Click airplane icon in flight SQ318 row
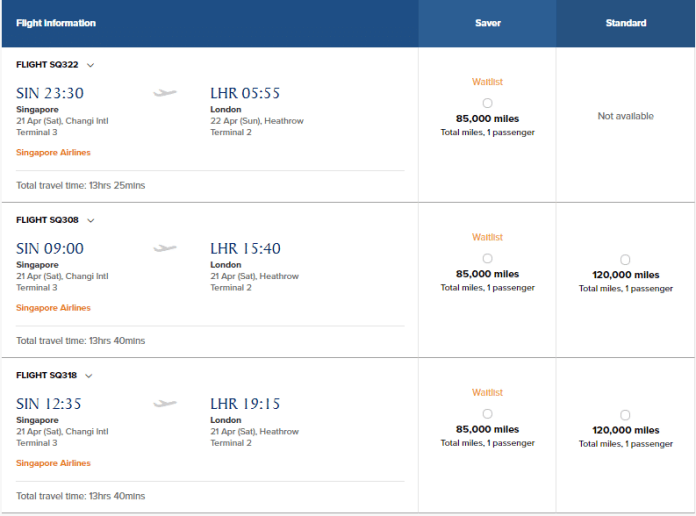This screenshot has width=696, height=516. click(x=165, y=404)
